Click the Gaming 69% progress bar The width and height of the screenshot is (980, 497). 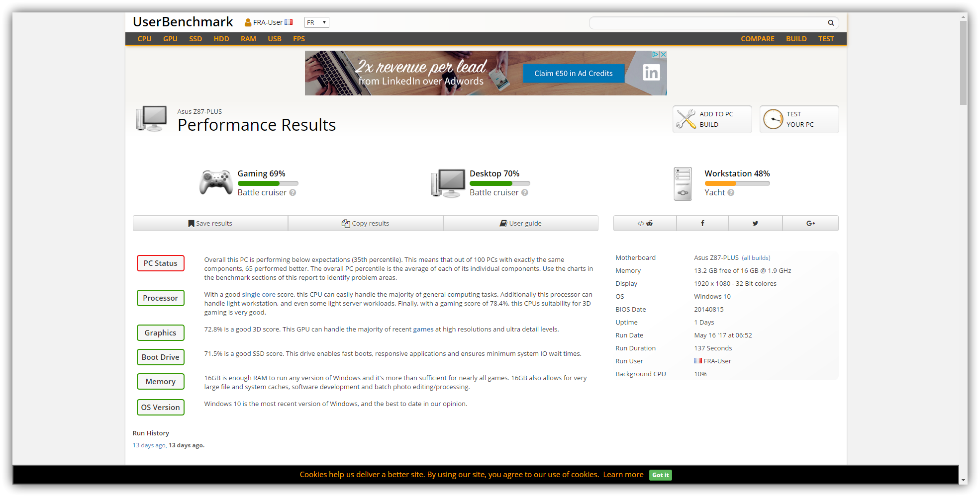point(268,183)
